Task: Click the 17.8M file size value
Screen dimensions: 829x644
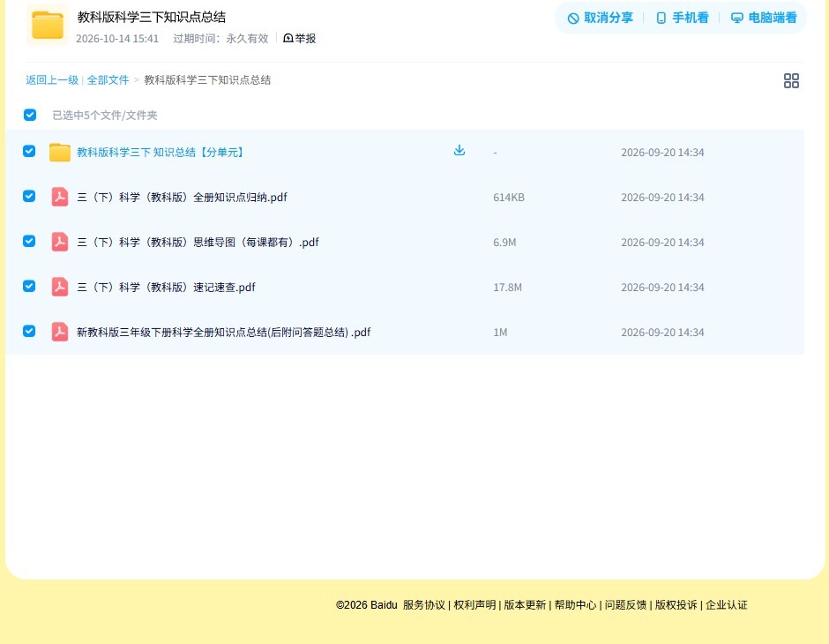Action: (508, 287)
